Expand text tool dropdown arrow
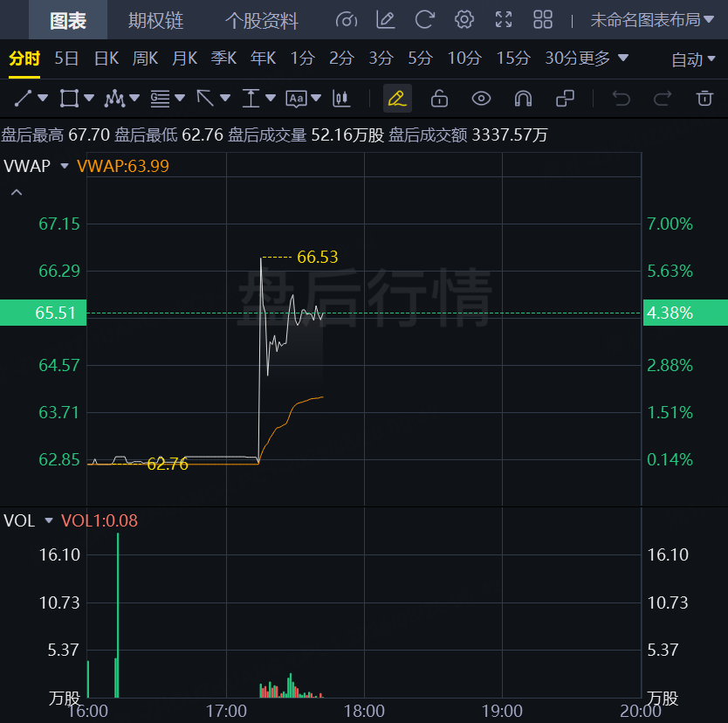 [x=316, y=98]
